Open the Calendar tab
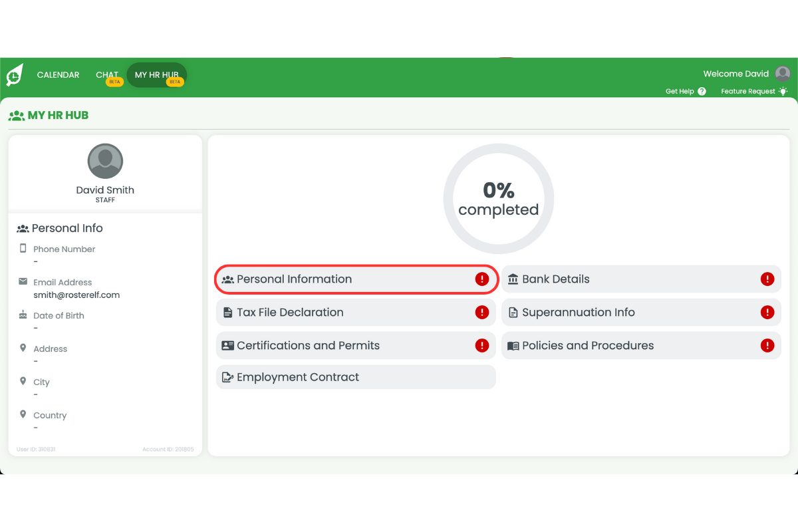 (x=58, y=75)
